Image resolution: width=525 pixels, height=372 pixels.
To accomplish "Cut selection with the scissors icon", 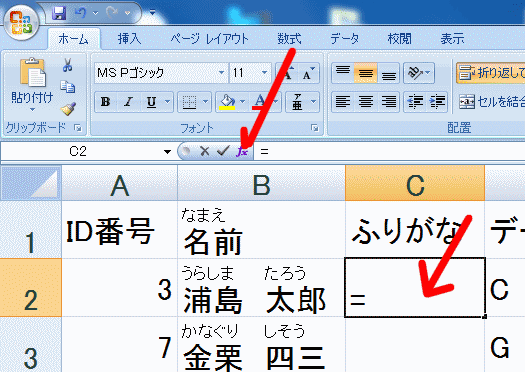I will click(x=68, y=65).
